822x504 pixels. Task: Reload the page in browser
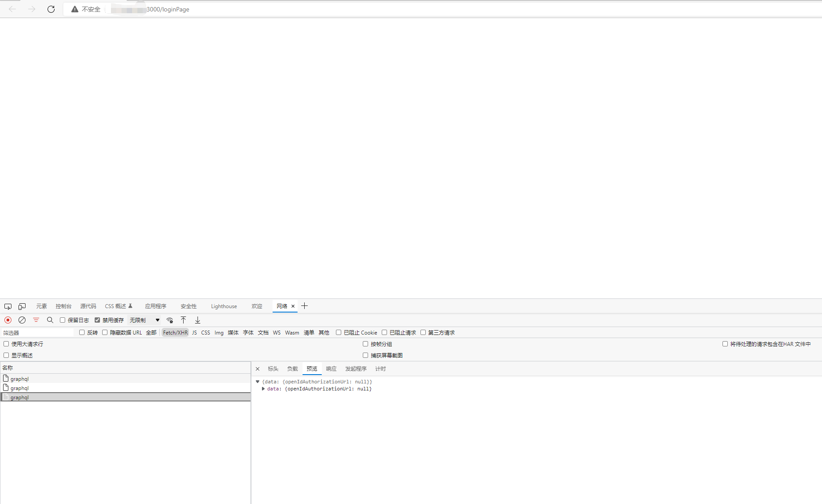[51, 9]
